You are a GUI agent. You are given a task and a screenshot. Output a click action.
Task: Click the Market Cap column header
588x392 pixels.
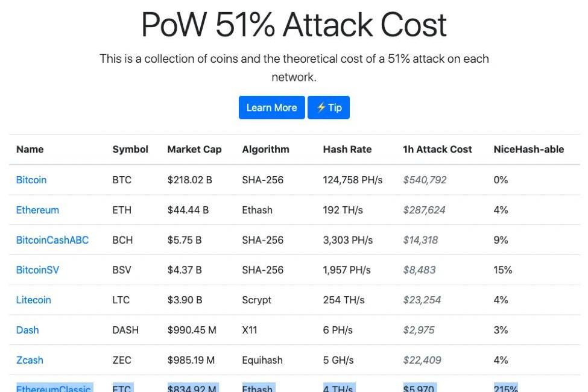(194, 150)
